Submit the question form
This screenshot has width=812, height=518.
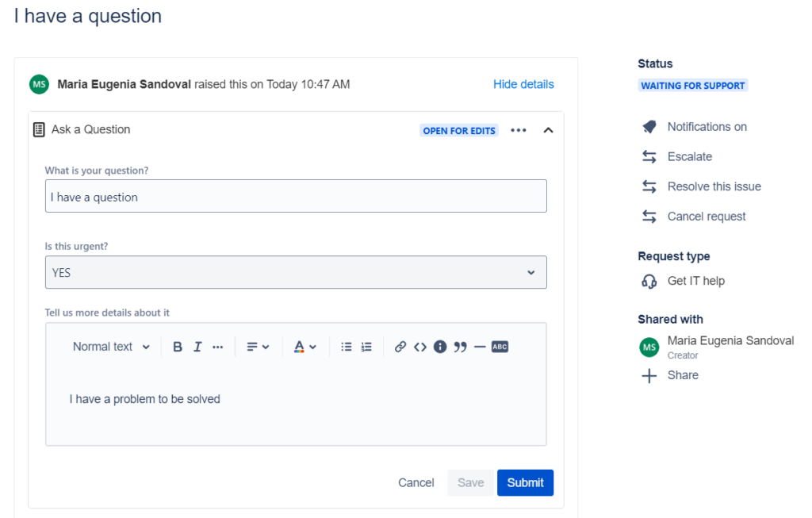pos(525,482)
